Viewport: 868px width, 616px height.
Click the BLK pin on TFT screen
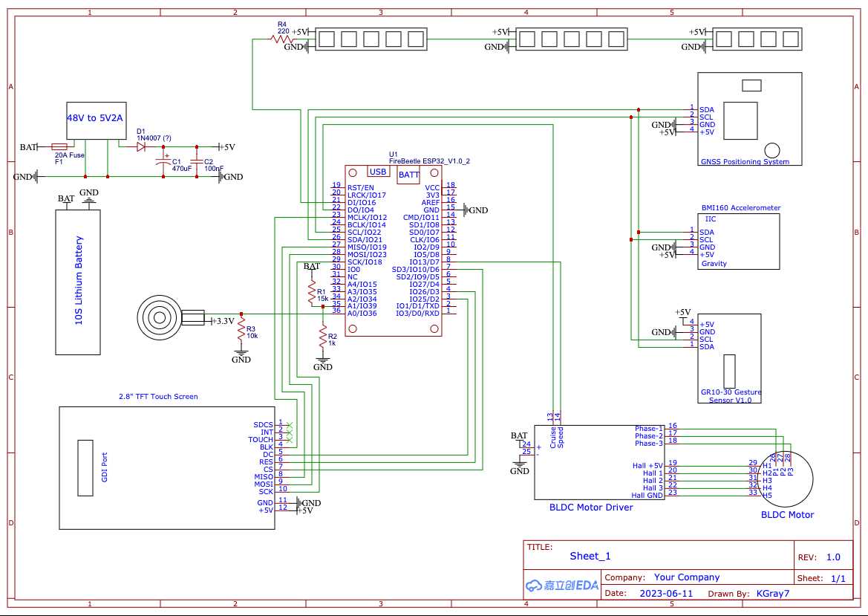(x=267, y=447)
